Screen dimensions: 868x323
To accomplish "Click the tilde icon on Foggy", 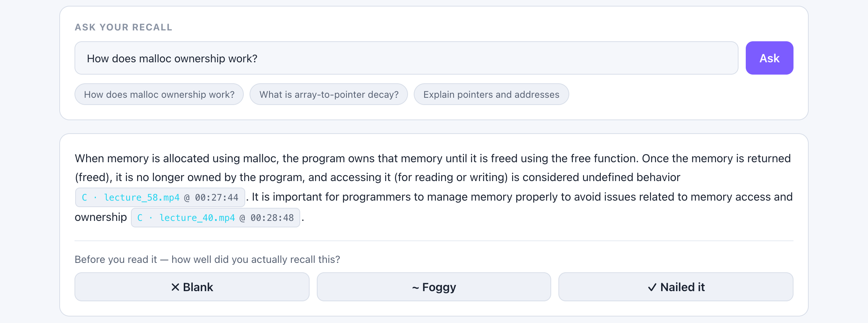I will pos(416,288).
